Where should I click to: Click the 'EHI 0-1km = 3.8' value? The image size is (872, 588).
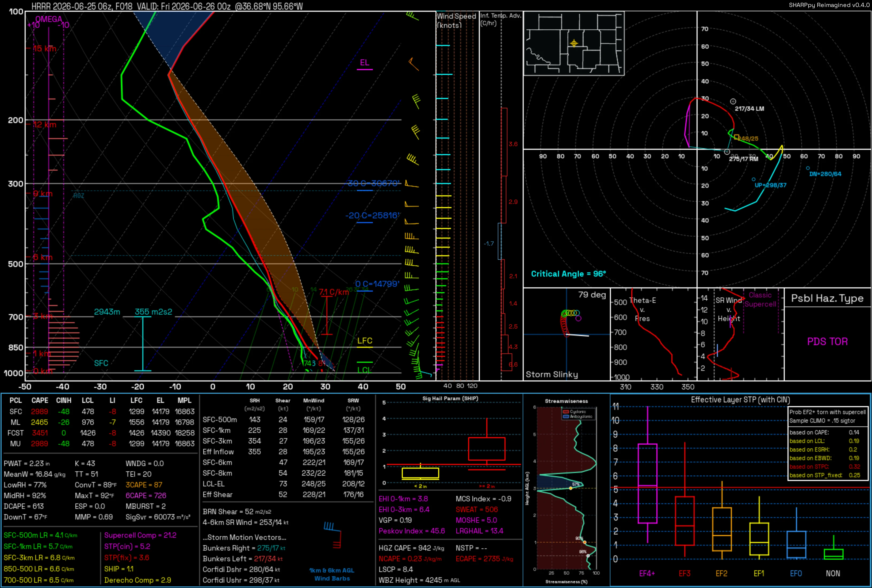pos(403,499)
